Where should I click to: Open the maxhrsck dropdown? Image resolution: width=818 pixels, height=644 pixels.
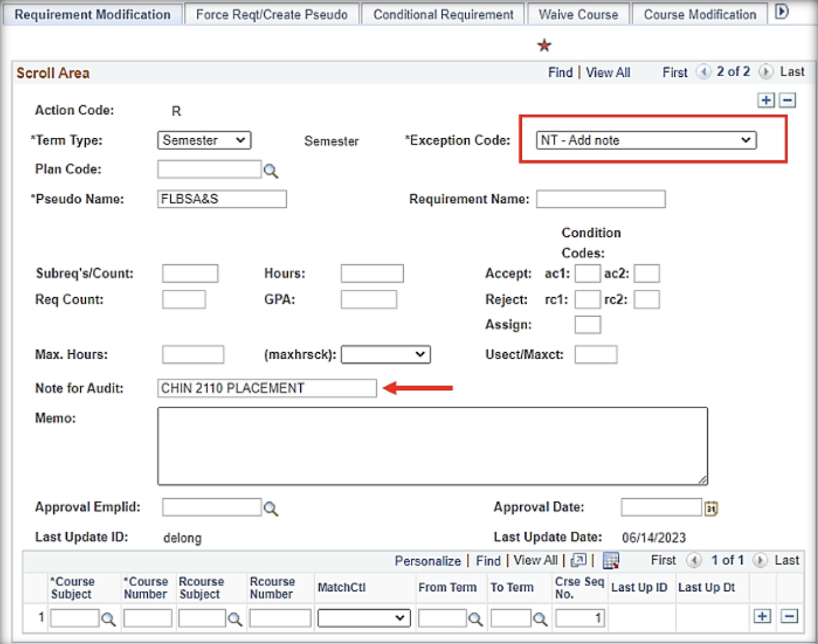point(385,354)
